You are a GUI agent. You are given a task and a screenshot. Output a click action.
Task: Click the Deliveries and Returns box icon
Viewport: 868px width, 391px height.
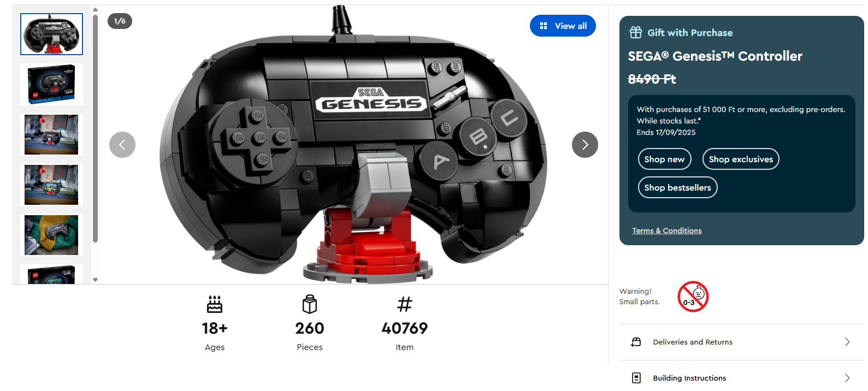click(x=636, y=342)
